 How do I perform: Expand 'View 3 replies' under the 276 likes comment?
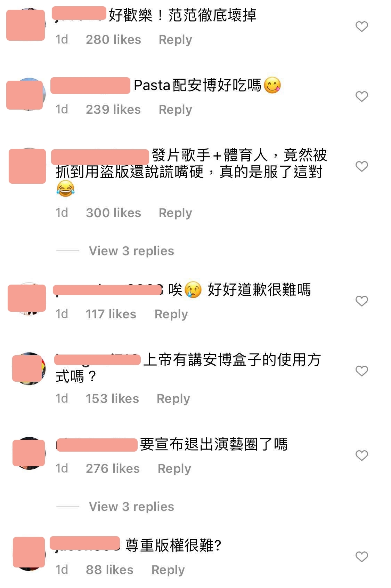tap(131, 507)
